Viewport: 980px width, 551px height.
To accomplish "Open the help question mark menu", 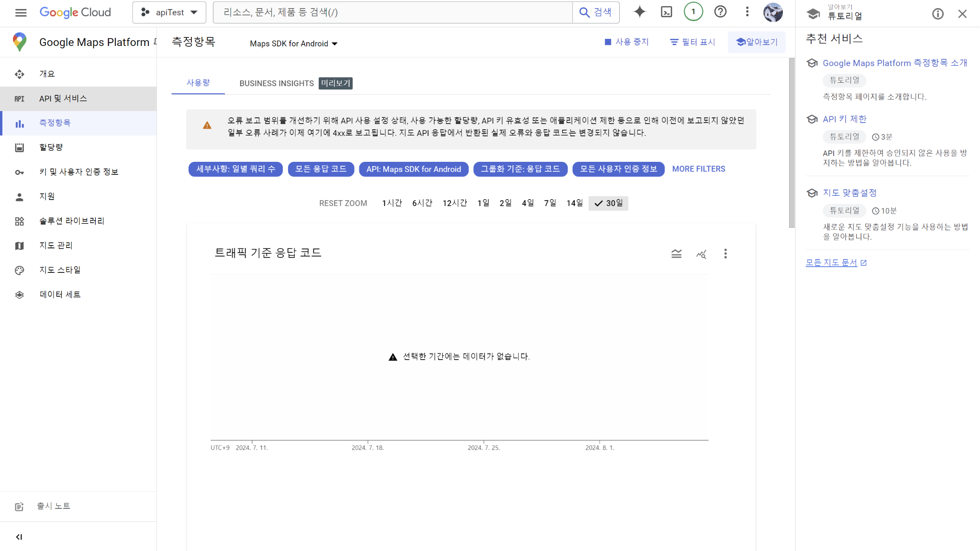I will coord(720,12).
